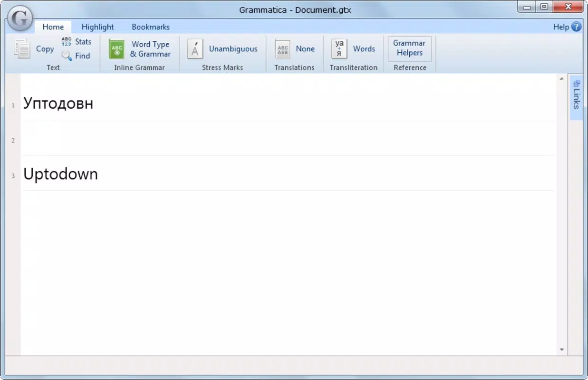Maximize the Grammatica window
The image size is (588, 380).
tap(544, 7)
